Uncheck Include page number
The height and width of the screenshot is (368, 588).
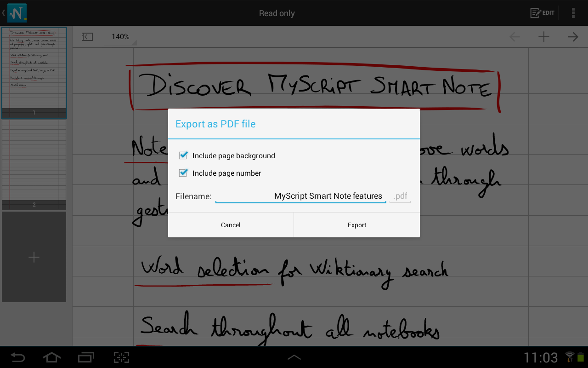coord(183,173)
